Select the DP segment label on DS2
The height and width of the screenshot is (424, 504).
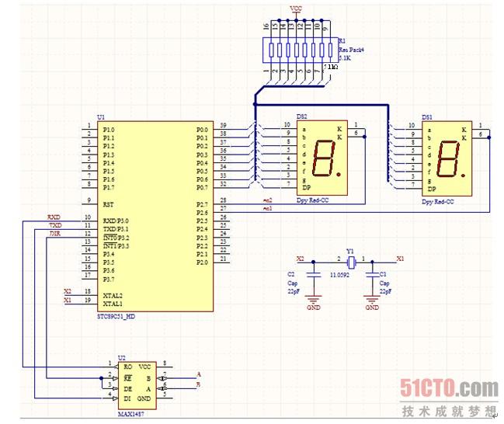(306, 188)
